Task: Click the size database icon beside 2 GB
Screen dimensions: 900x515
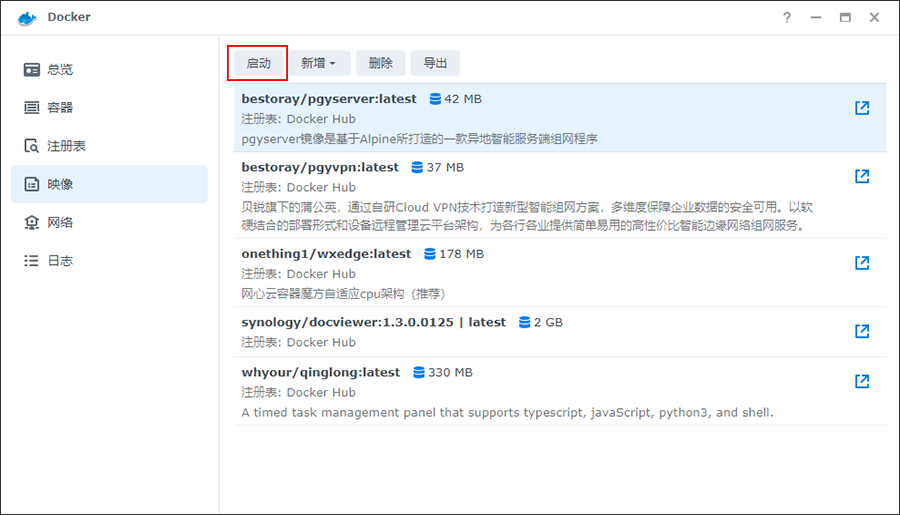Action: click(x=524, y=322)
